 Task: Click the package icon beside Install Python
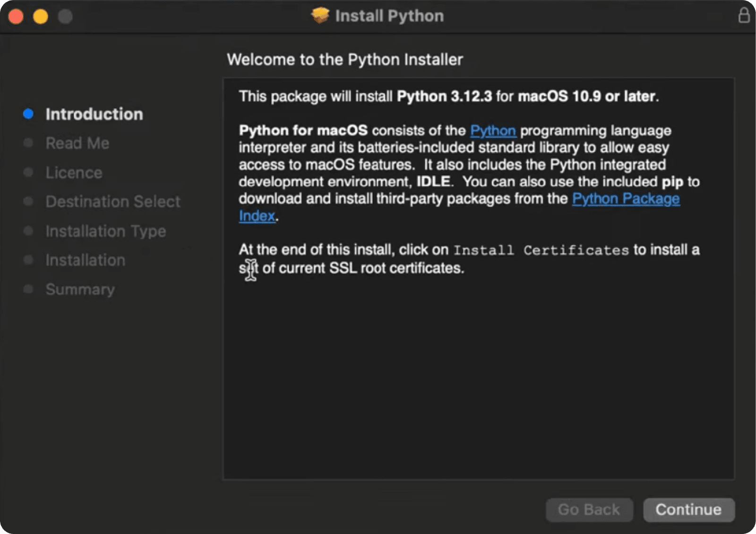[320, 16]
